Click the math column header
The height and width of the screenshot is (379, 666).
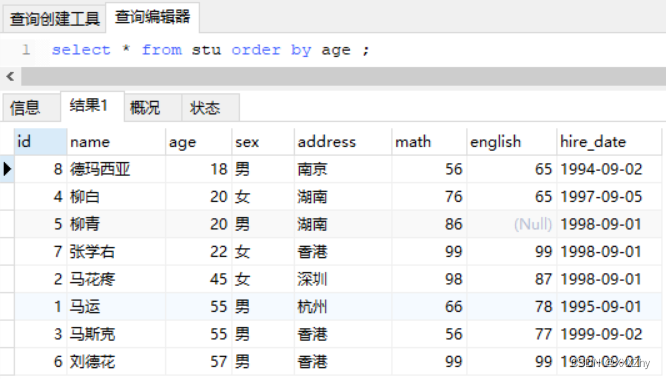point(429,141)
